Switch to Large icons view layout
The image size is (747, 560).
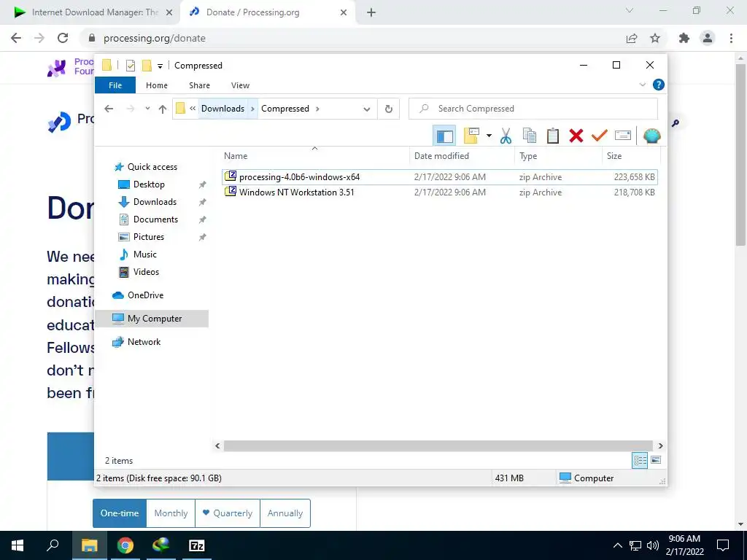coord(656,460)
